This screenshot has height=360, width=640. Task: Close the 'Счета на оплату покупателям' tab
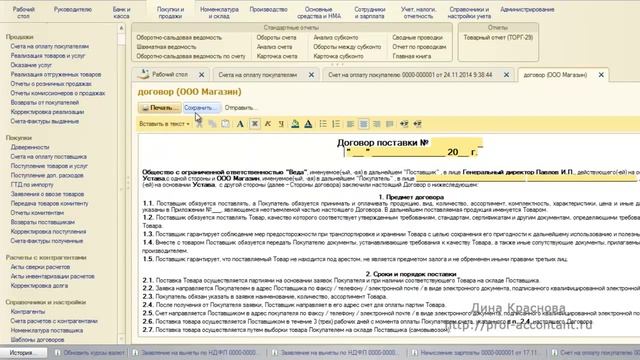click(311, 75)
